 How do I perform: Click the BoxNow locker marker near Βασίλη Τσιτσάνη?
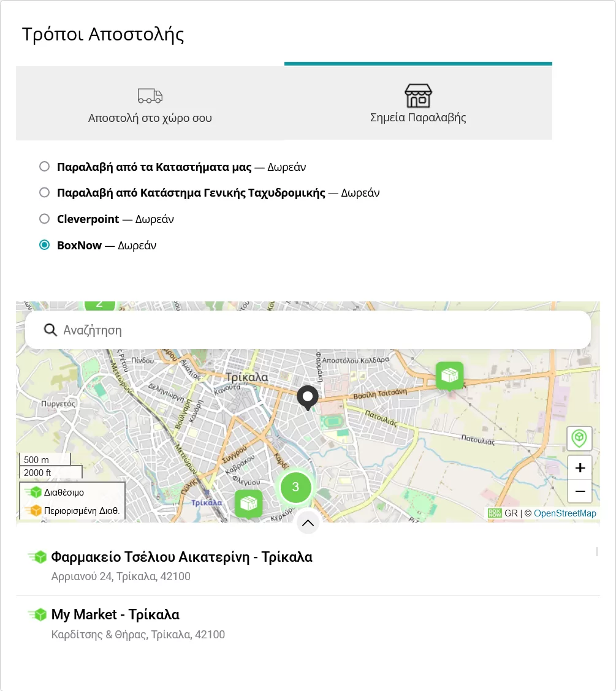(x=449, y=375)
